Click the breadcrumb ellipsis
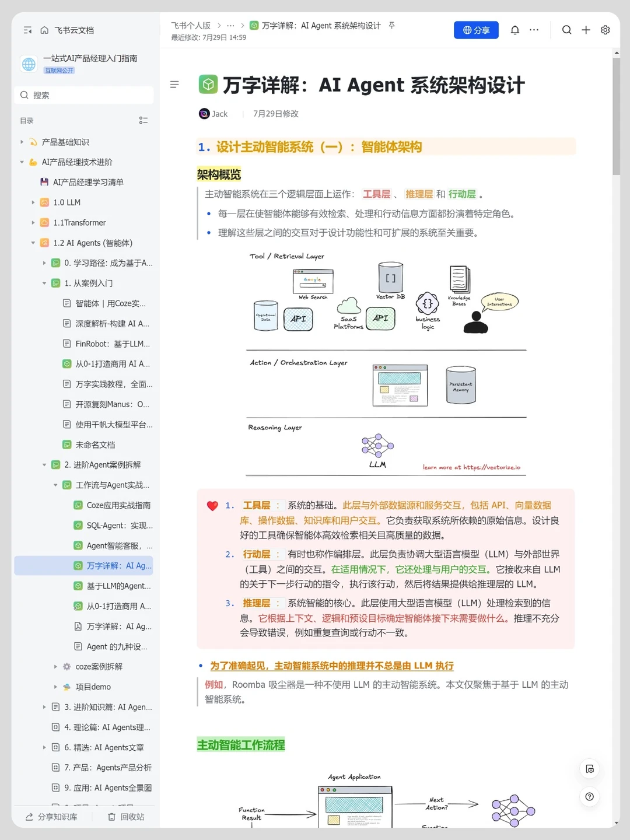 point(230,26)
